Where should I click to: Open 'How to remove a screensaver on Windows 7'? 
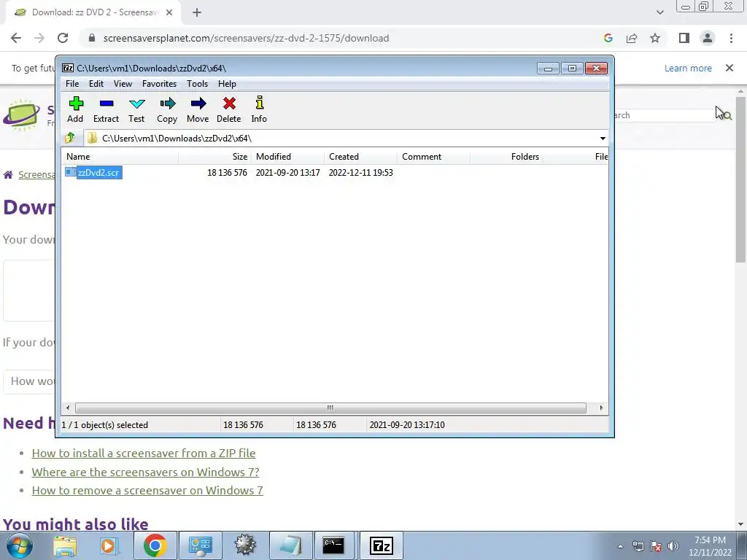(147, 491)
